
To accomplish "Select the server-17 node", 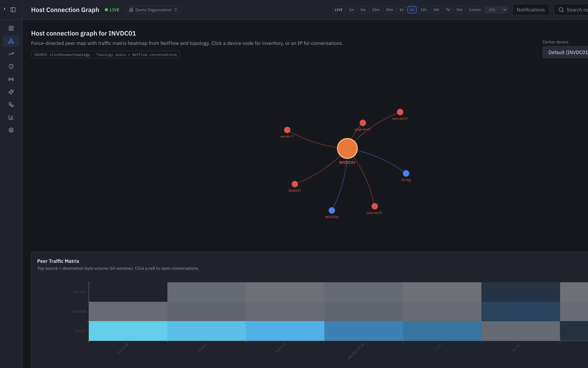I will point(287,130).
